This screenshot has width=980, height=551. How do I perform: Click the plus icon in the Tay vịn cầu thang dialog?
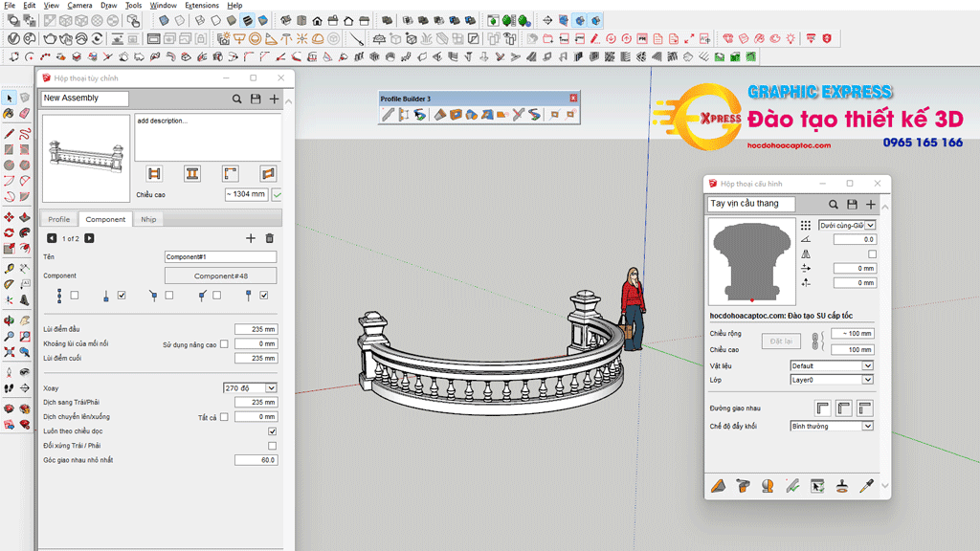(870, 204)
